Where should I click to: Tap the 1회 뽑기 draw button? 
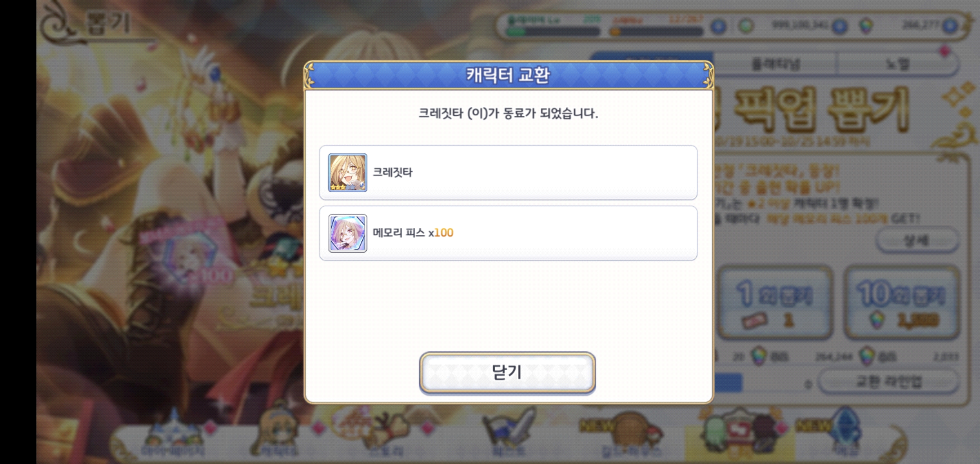775,303
